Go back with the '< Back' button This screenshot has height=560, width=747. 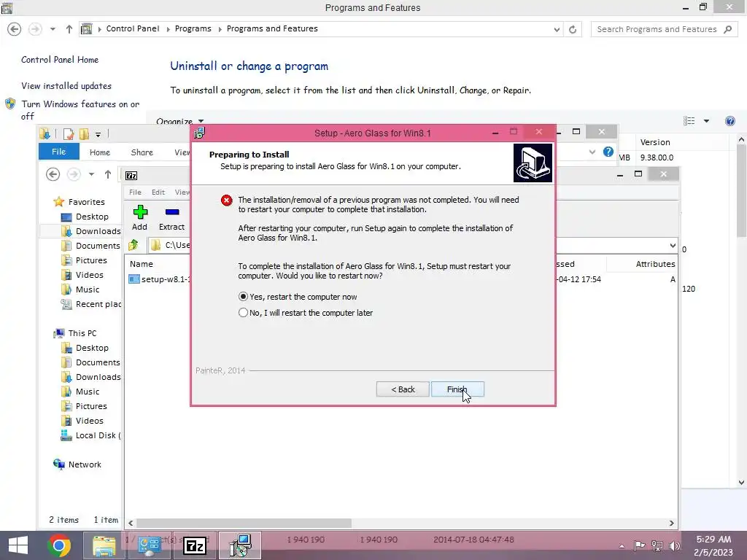pos(403,389)
